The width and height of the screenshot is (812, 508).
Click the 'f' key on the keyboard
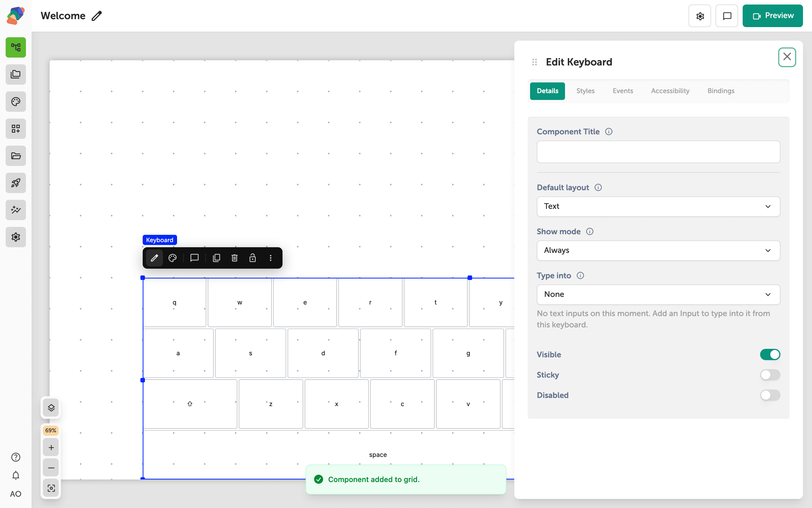click(x=396, y=353)
